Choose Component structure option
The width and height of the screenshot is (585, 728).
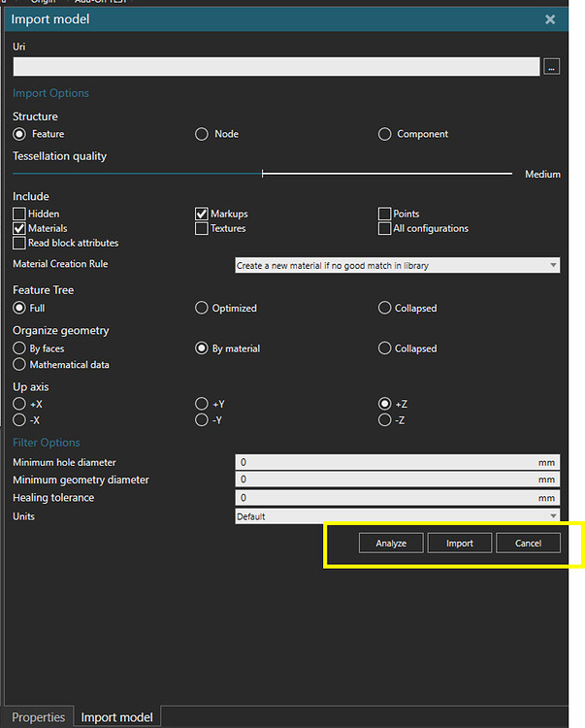385,134
